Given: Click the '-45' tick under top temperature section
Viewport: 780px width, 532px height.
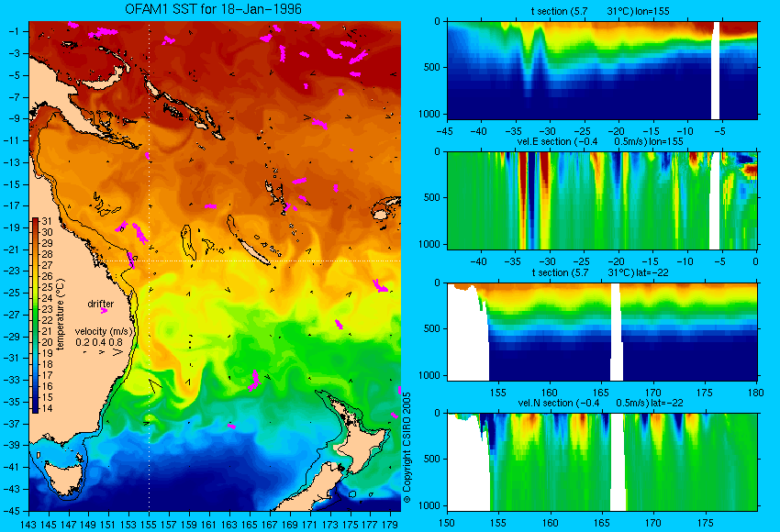Looking at the screenshot, I should [446, 132].
